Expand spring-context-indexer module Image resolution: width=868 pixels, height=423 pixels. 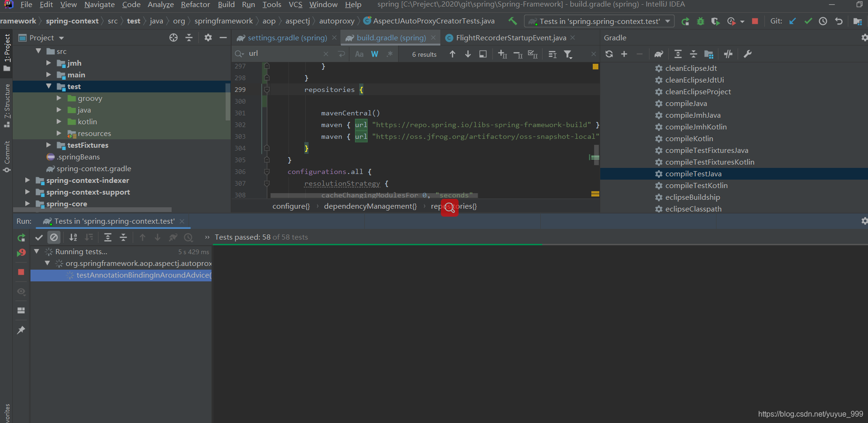click(28, 180)
